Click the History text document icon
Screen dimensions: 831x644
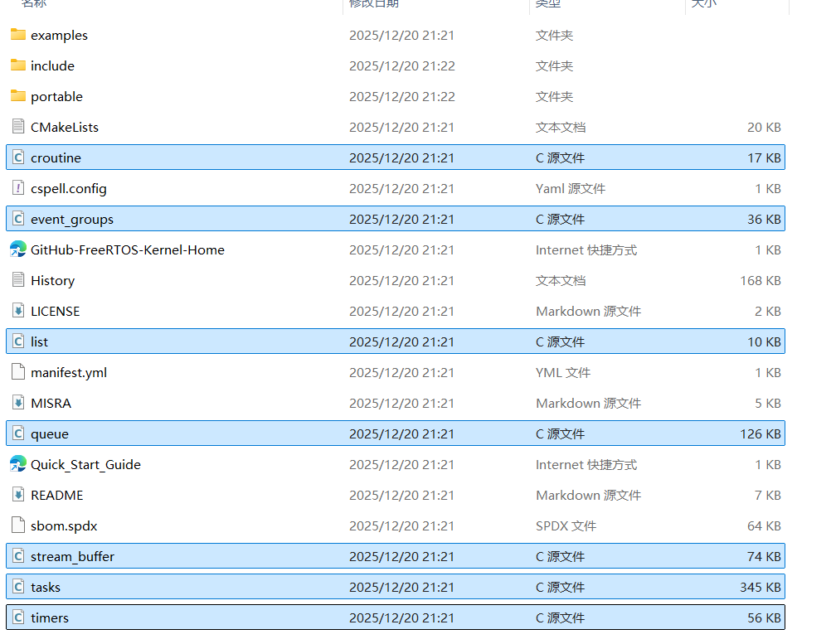(x=18, y=279)
